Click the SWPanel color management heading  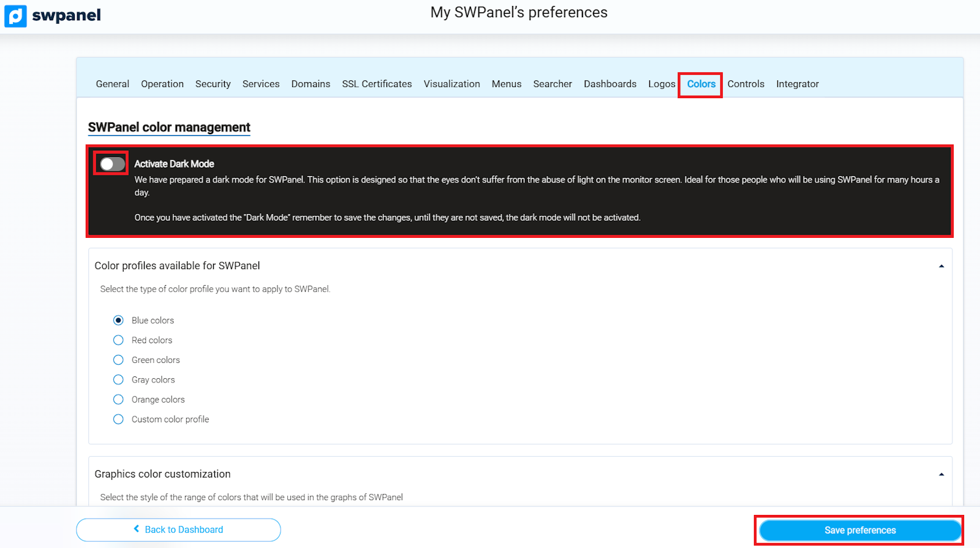click(x=169, y=127)
